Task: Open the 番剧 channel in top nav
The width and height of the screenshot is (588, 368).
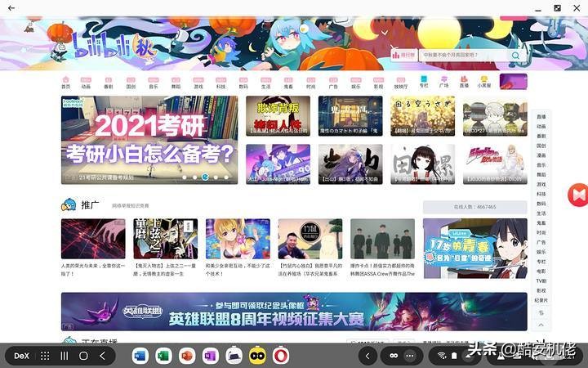Action: tap(109, 83)
